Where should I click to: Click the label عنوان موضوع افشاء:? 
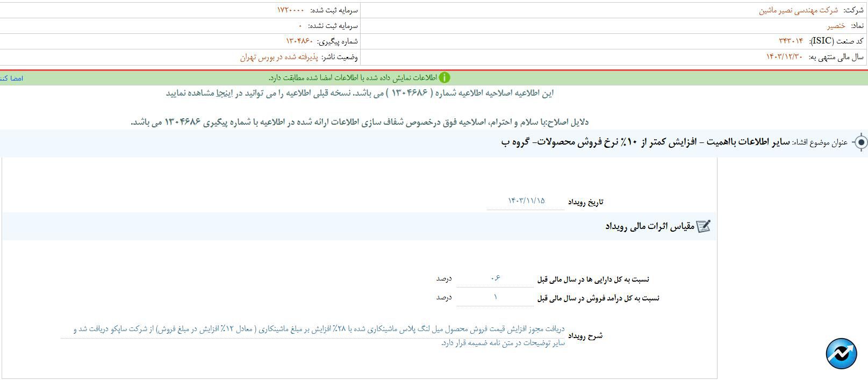[820, 142]
